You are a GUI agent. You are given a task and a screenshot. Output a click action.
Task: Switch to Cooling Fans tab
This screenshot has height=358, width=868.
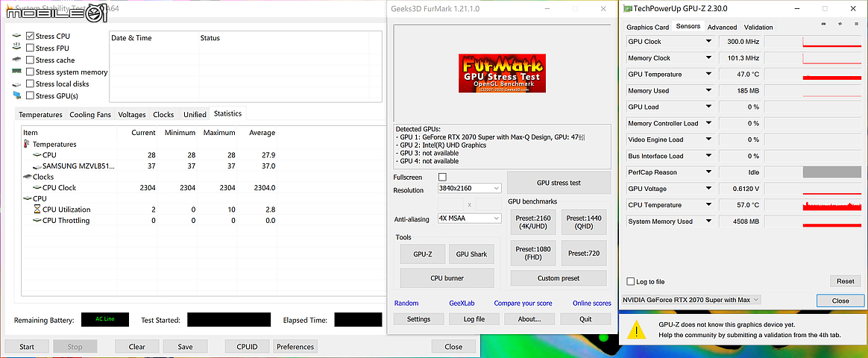point(90,115)
